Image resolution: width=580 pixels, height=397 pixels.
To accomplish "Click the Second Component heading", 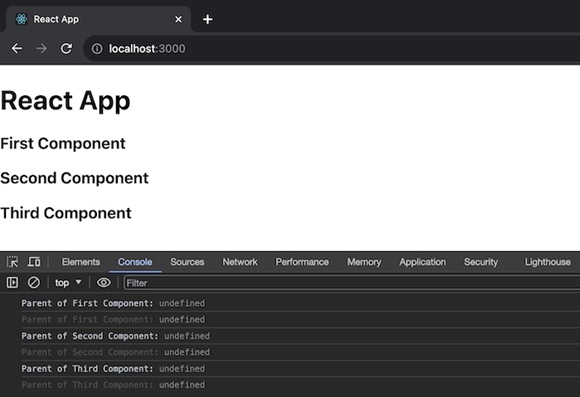I will tap(74, 178).
